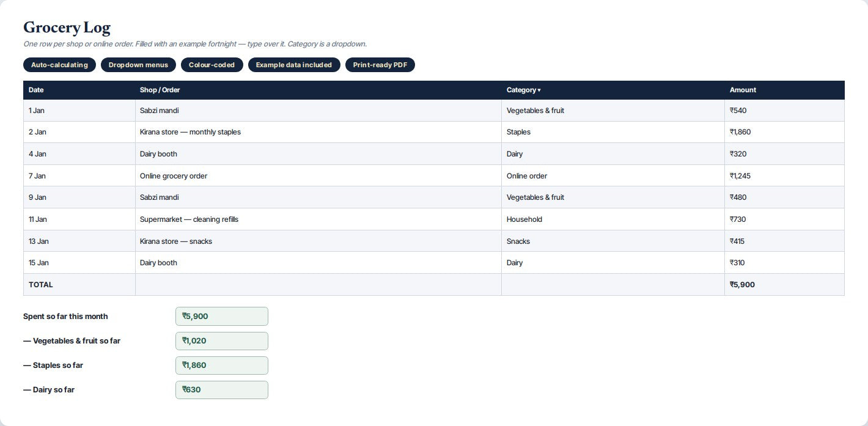Open the Staples category cell
The width and height of the screenshot is (868, 426).
pyautogui.click(x=612, y=132)
